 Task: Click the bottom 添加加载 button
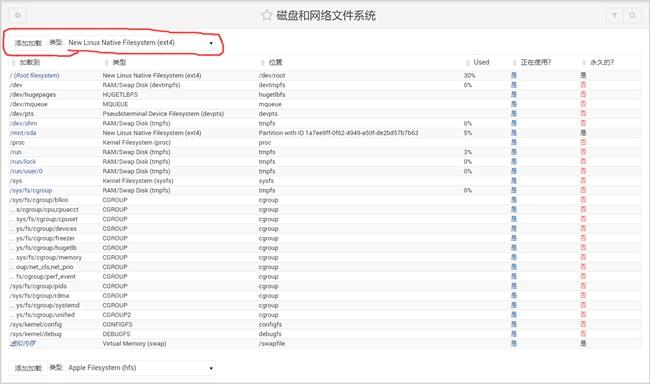[x=28, y=368]
